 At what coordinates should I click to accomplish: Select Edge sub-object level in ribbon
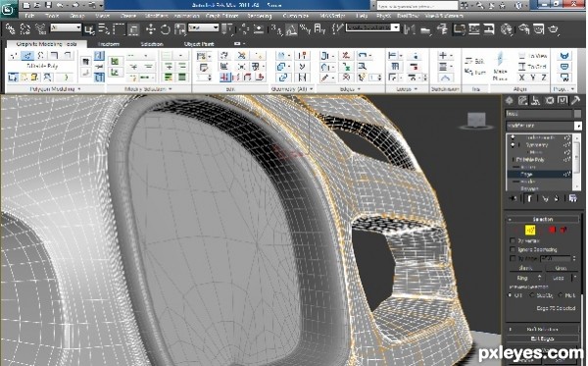click(x=27, y=56)
